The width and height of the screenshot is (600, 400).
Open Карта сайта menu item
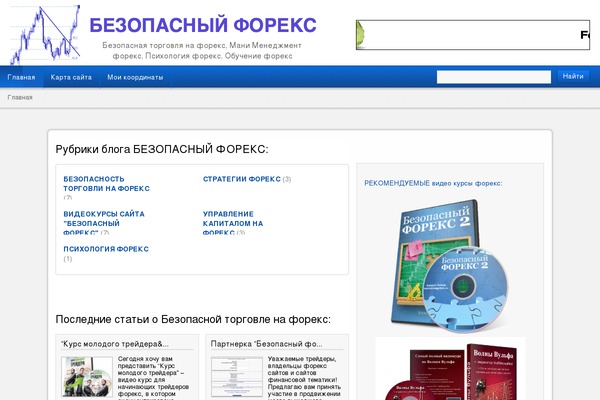[x=71, y=77]
